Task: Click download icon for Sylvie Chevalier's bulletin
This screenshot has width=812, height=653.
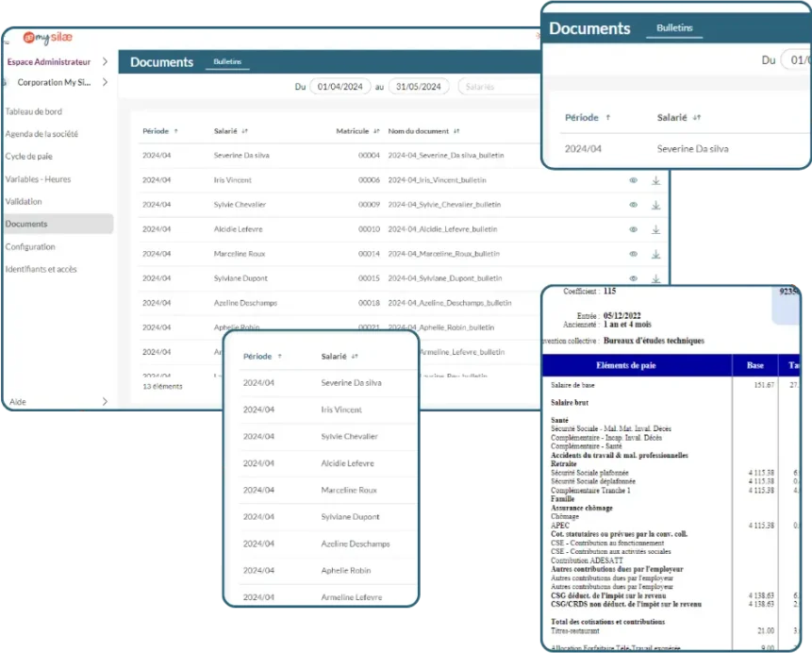Action: point(655,205)
